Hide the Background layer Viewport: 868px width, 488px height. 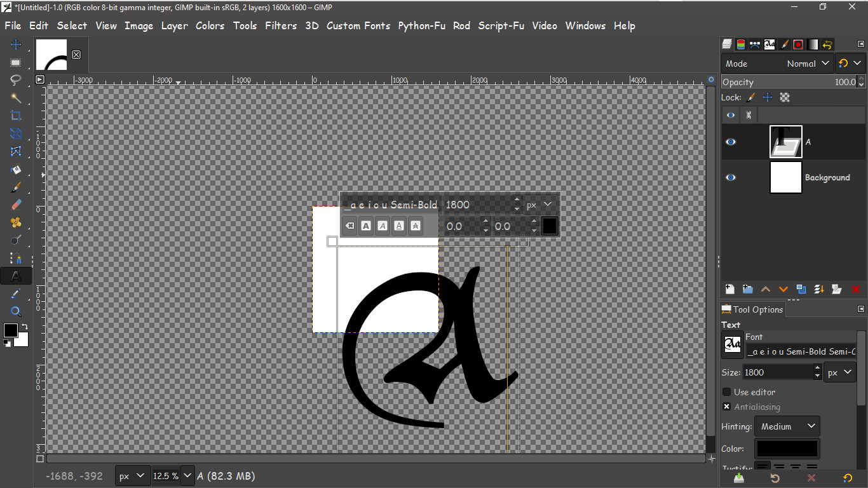(731, 177)
